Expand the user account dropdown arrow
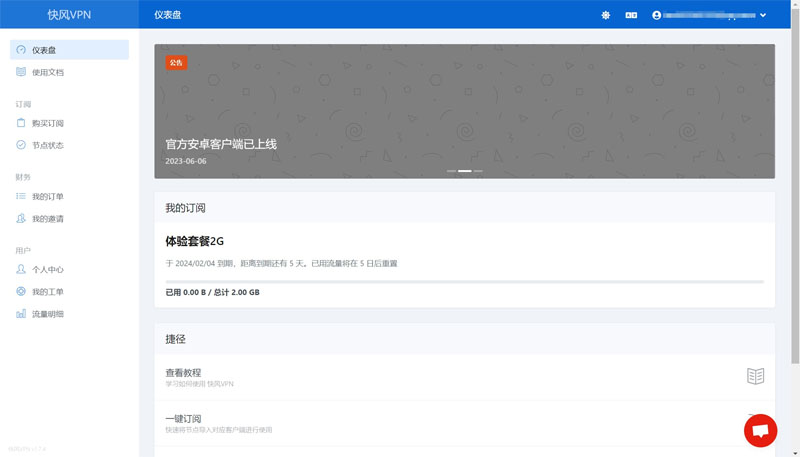Image resolution: width=800 pixels, height=457 pixels. point(763,15)
